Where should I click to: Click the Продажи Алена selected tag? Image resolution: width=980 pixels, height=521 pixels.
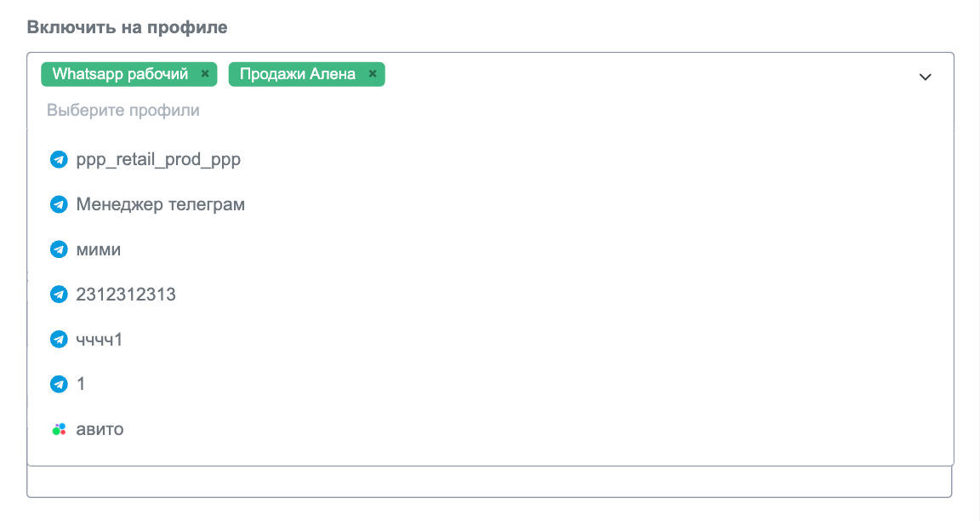[298, 74]
